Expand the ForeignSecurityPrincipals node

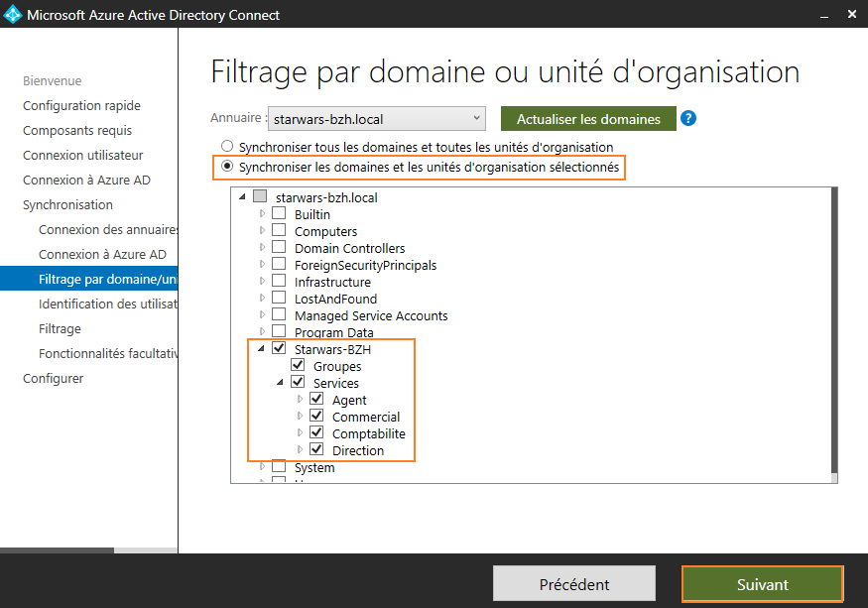coord(262,264)
